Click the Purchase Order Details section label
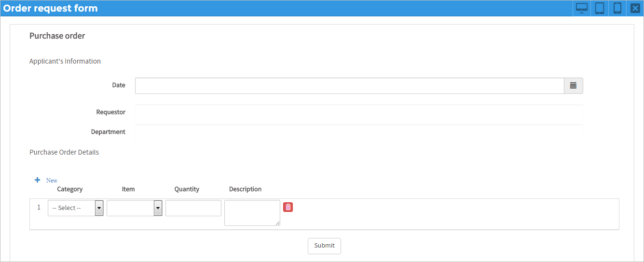 [64, 152]
